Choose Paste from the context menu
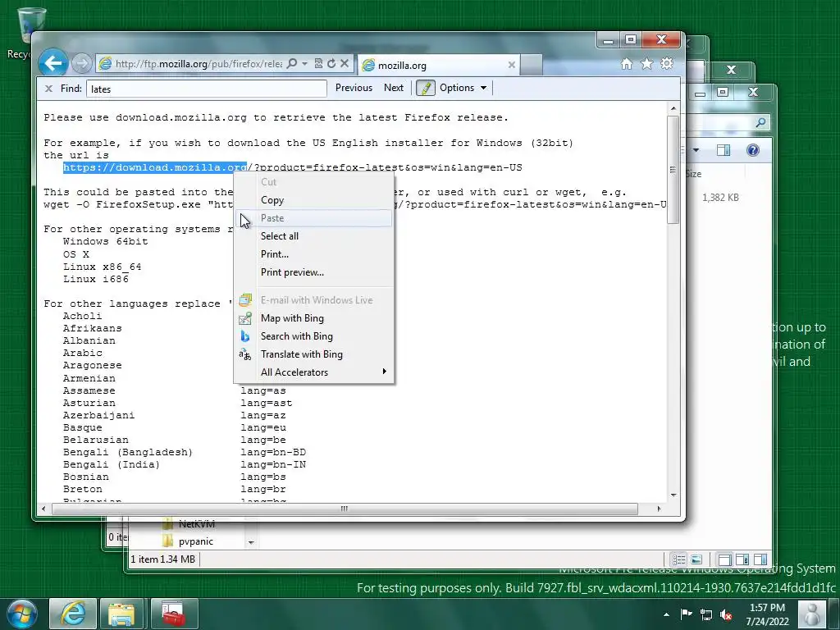840x630 pixels. point(313,218)
